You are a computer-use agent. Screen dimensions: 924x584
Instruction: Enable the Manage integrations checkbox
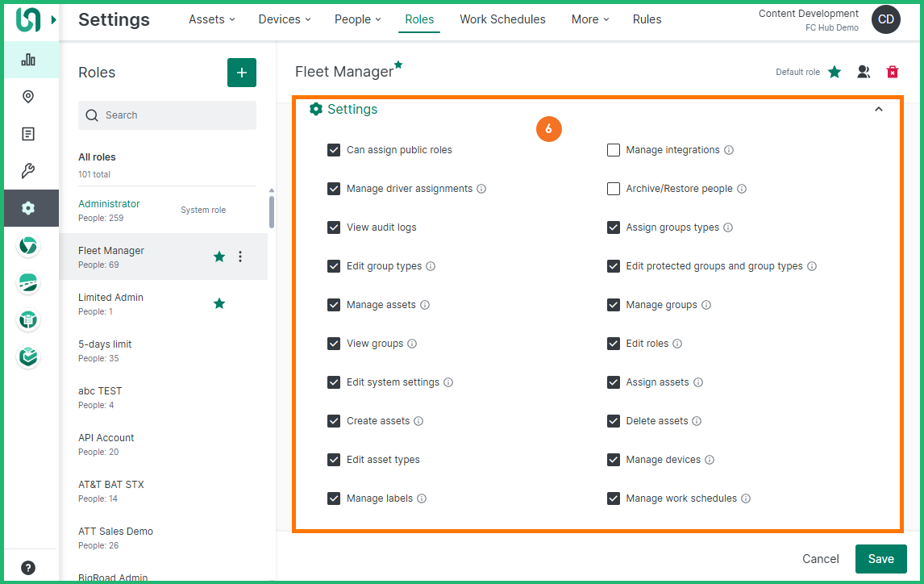[x=614, y=150]
